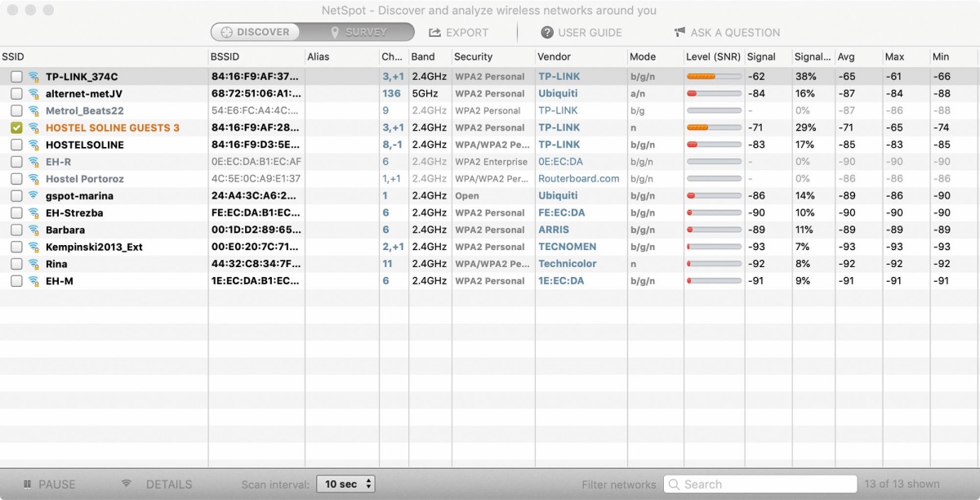Click the User Guide question mark icon
The width and height of the screenshot is (980, 500).
point(547,33)
